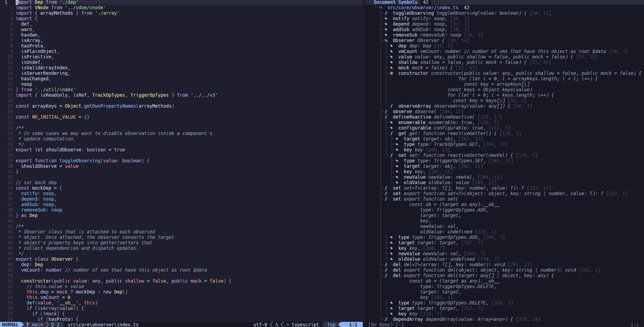Jump to the vmCount symbol entry
Screen dimensions: 644x327
(x=408, y=52)
